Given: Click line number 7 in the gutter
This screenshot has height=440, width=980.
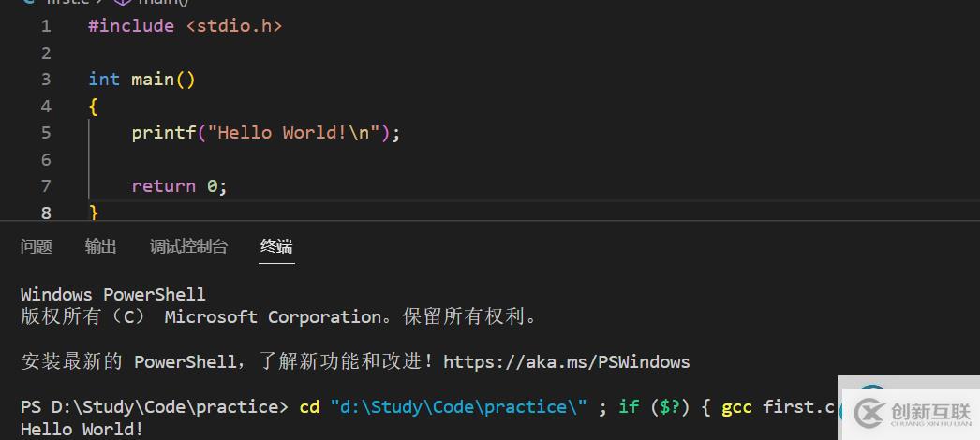Looking at the screenshot, I should tap(46, 186).
